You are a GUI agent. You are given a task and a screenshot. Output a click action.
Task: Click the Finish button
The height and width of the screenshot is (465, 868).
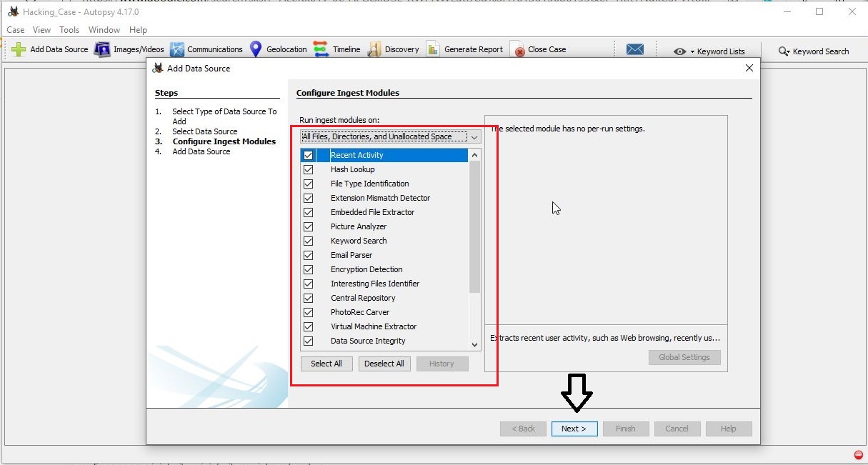click(x=625, y=429)
